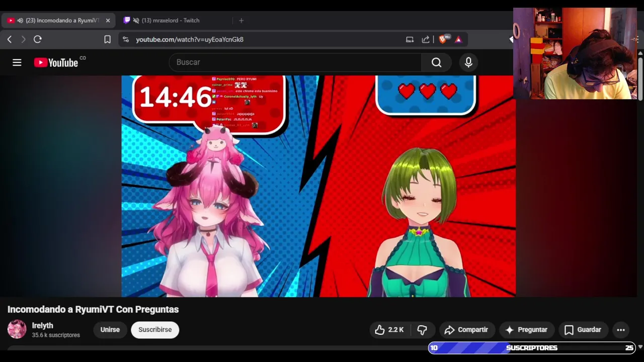
Task: Go back to the previous page
Action: click(10, 39)
